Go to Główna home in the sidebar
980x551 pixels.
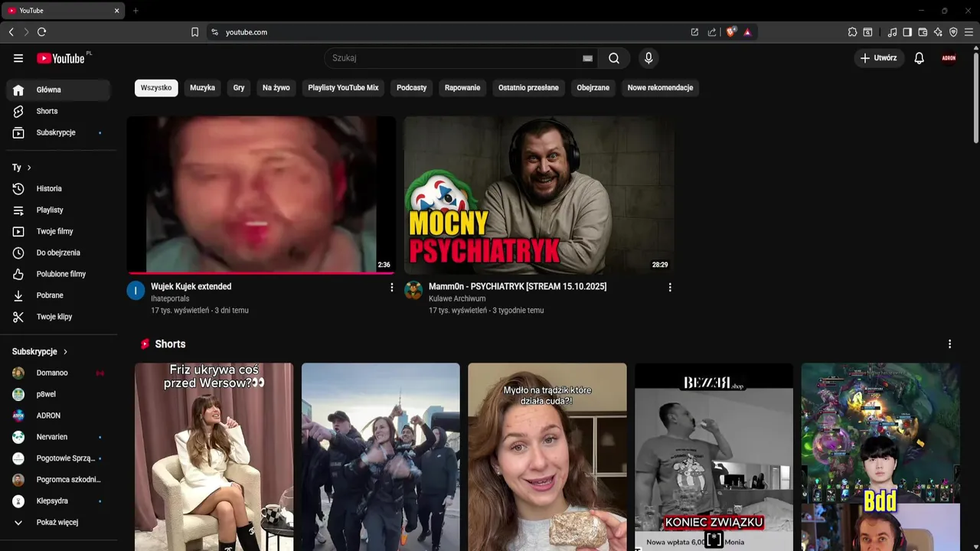(58, 90)
